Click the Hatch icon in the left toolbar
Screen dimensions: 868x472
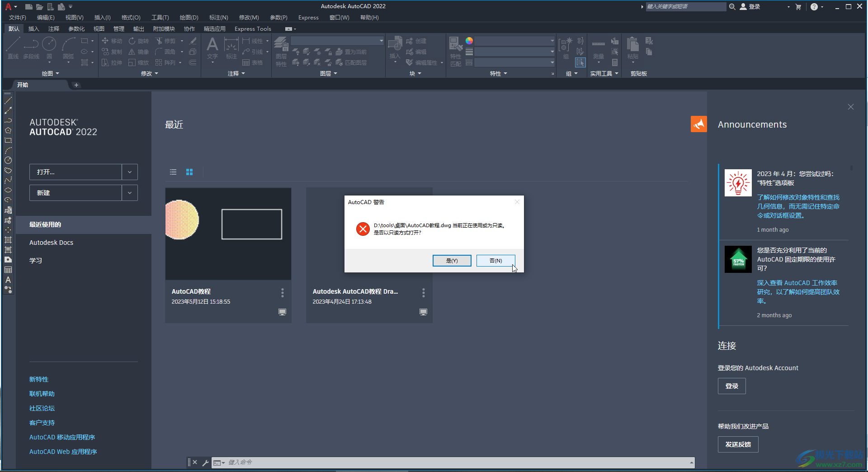click(8, 240)
